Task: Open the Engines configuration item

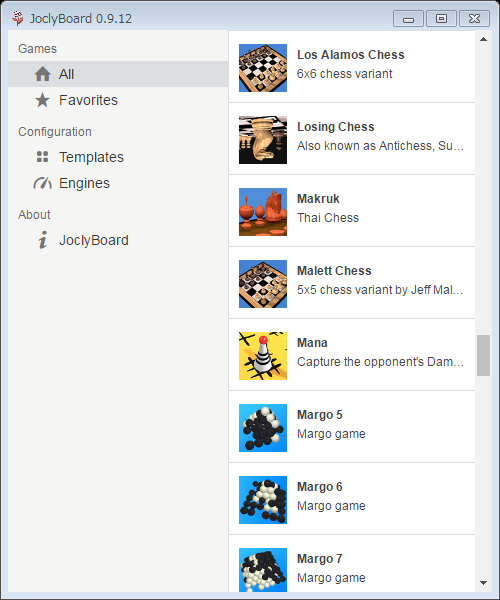Action: pyautogui.click(x=118, y=183)
